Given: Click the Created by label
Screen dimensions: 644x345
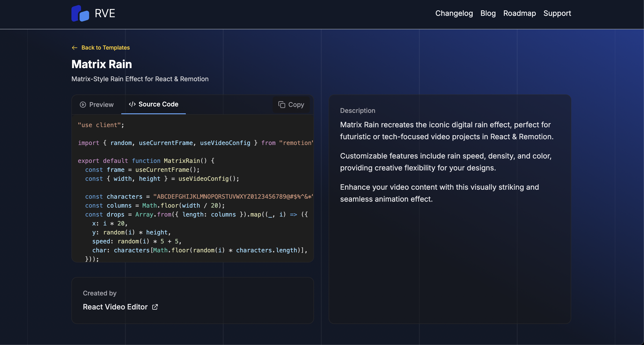Looking at the screenshot, I should click(99, 293).
